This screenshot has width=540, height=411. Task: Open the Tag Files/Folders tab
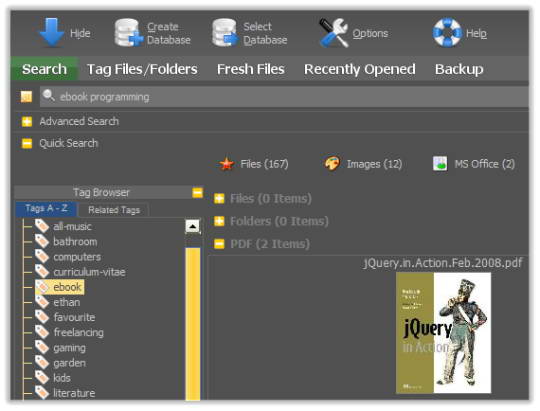click(142, 69)
